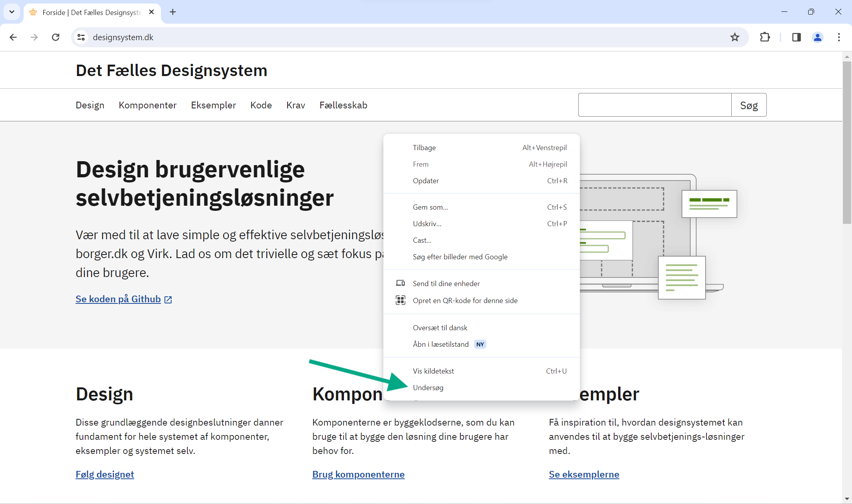Toggle the browser side panel icon

click(796, 37)
